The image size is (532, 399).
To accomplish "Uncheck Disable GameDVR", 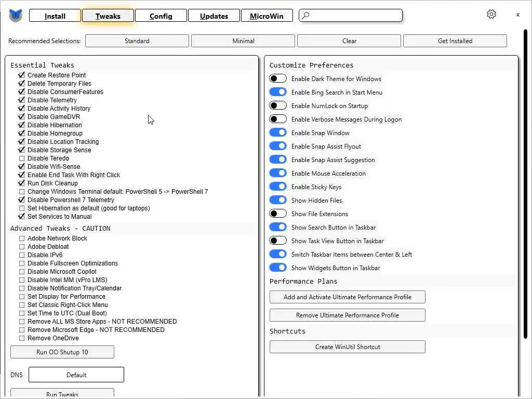I will 22,117.
